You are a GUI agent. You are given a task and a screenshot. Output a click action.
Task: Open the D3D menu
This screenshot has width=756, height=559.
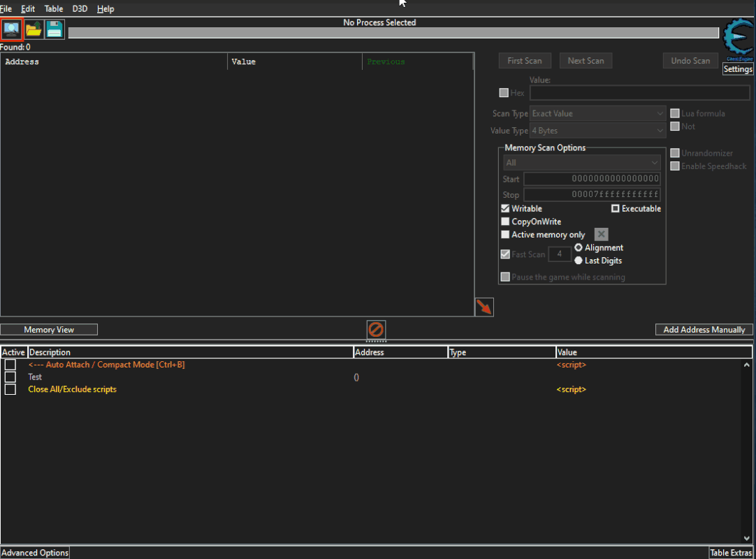pos(80,8)
